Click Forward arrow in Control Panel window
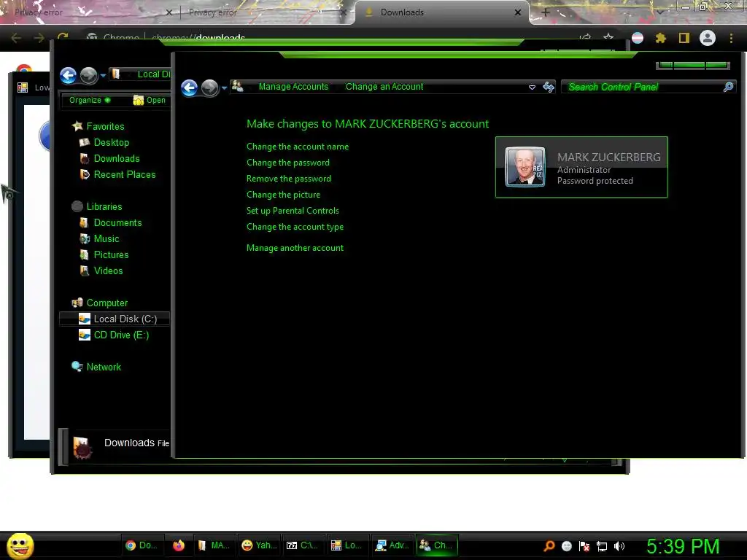The height and width of the screenshot is (560, 747). coord(209,87)
